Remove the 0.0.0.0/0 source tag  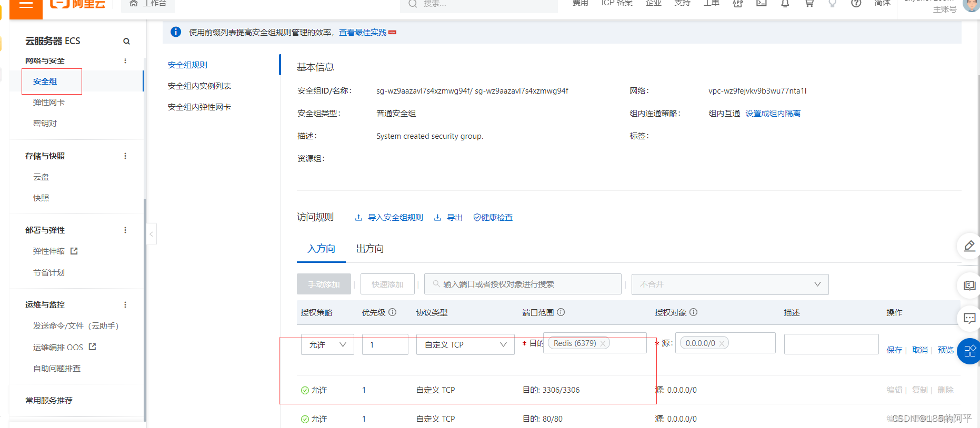tap(722, 343)
